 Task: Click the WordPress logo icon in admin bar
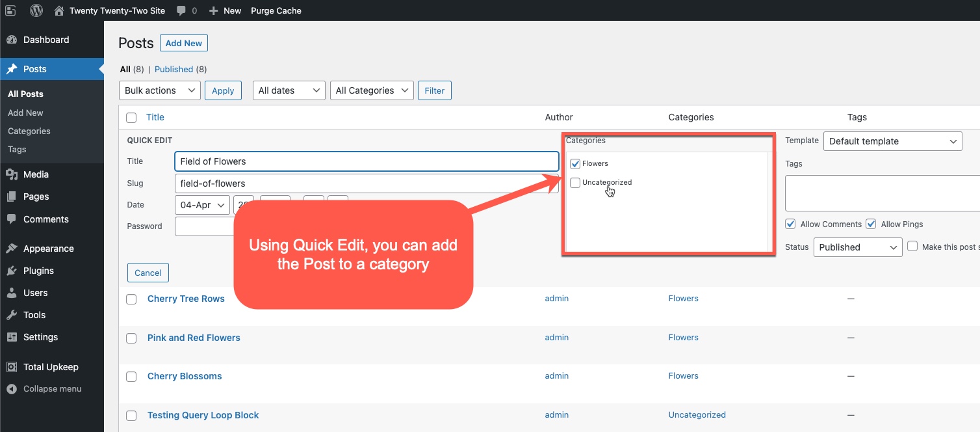click(x=36, y=10)
